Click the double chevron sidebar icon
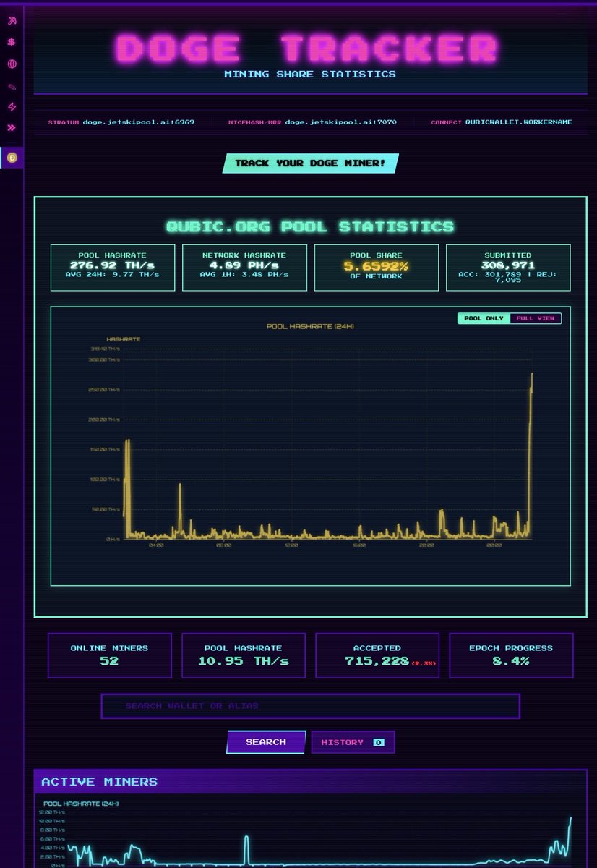The width and height of the screenshot is (597, 868). point(12,128)
